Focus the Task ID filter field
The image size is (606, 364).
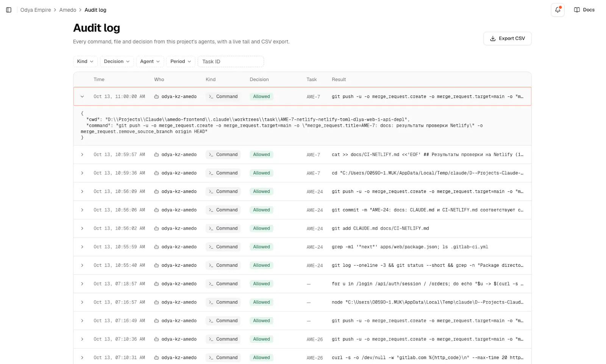pos(231,61)
